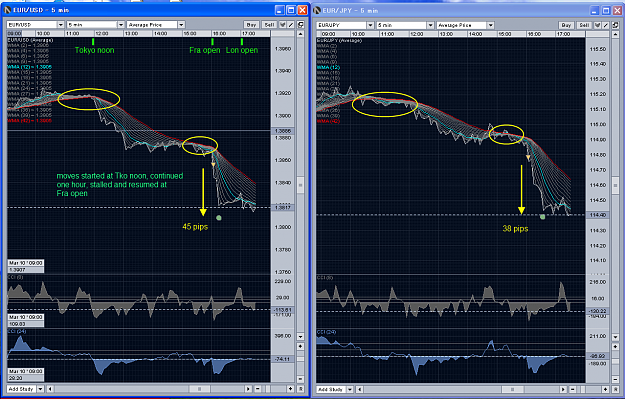Zoom in with plus button in EUR/USD window
The height and width of the screenshot is (399, 625).
tap(291, 389)
